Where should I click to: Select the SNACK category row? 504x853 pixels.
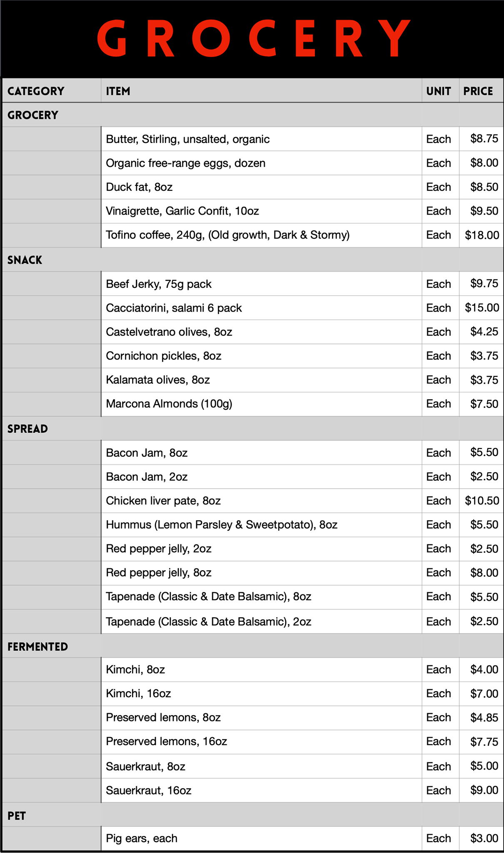25,260
